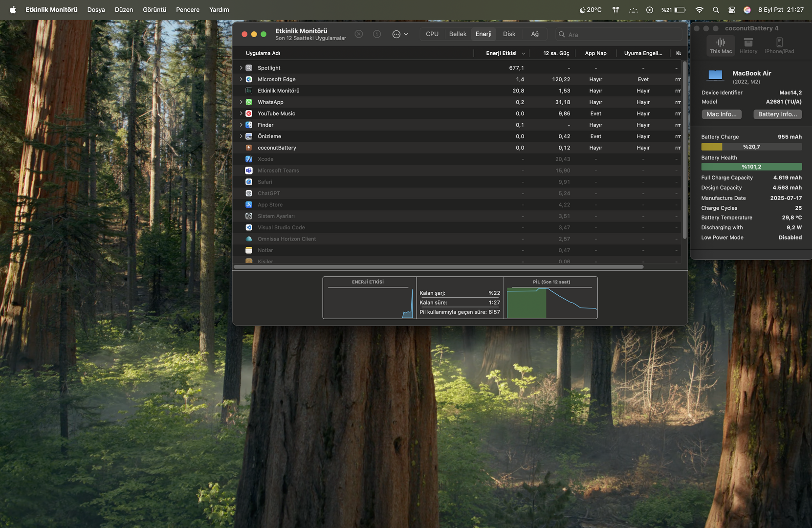Click the Visual Studio Code row icon
The width and height of the screenshot is (812, 528).
point(249,228)
